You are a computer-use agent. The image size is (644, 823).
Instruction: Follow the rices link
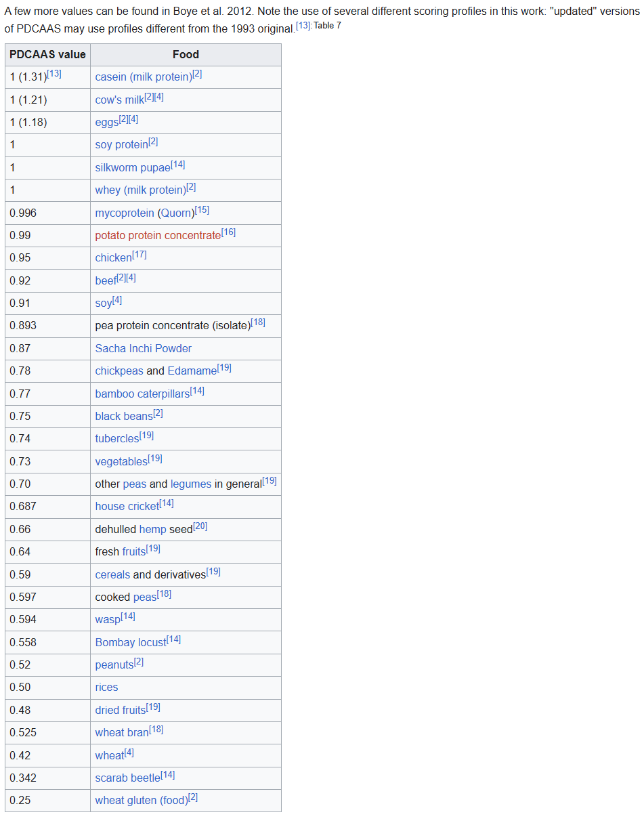tap(107, 688)
